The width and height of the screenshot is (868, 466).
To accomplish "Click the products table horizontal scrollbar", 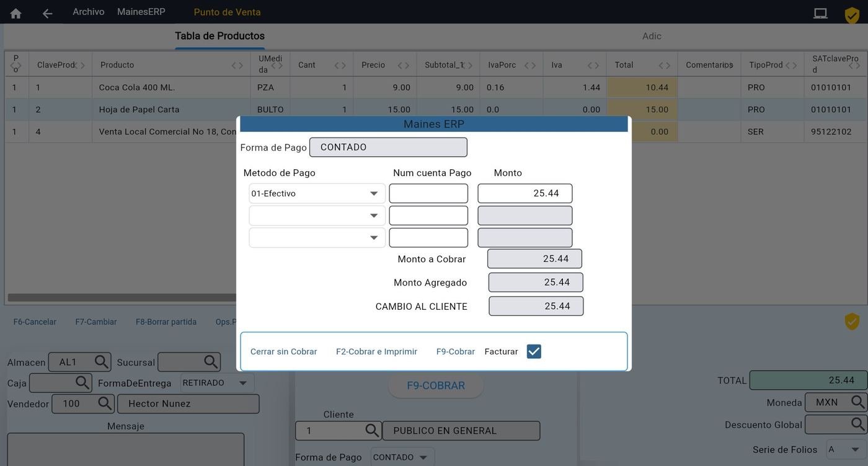I will pyautogui.click(x=122, y=297).
